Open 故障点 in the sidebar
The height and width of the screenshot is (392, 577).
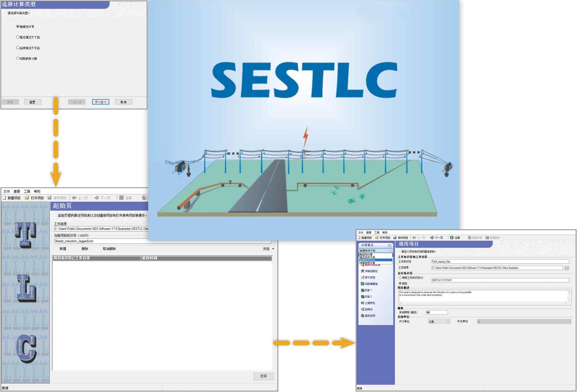pos(367,309)
